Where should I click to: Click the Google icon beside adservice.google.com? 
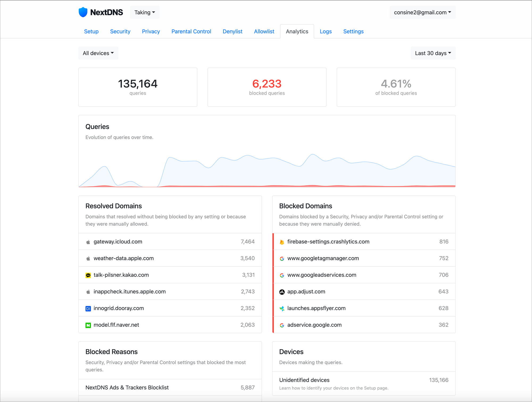pos(282,325)
